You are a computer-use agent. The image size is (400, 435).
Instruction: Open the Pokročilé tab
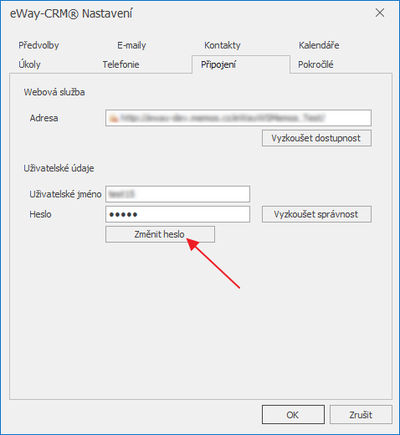pyautogui.click(x=315, y=64)
